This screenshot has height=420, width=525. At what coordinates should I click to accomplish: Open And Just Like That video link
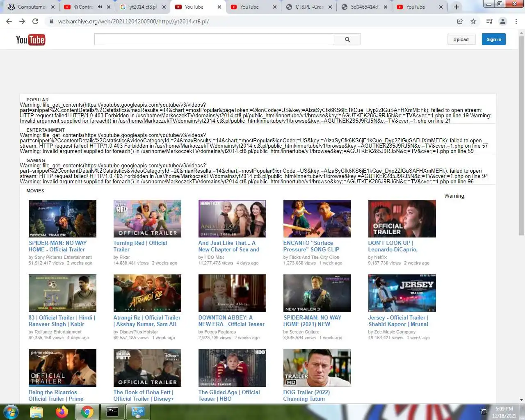tap(229, 246)
